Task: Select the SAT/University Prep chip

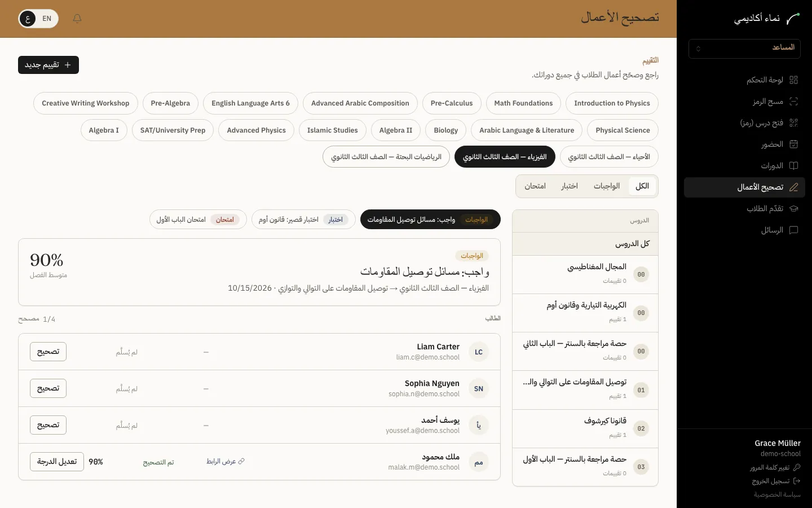Action: [x=173, y=130]
